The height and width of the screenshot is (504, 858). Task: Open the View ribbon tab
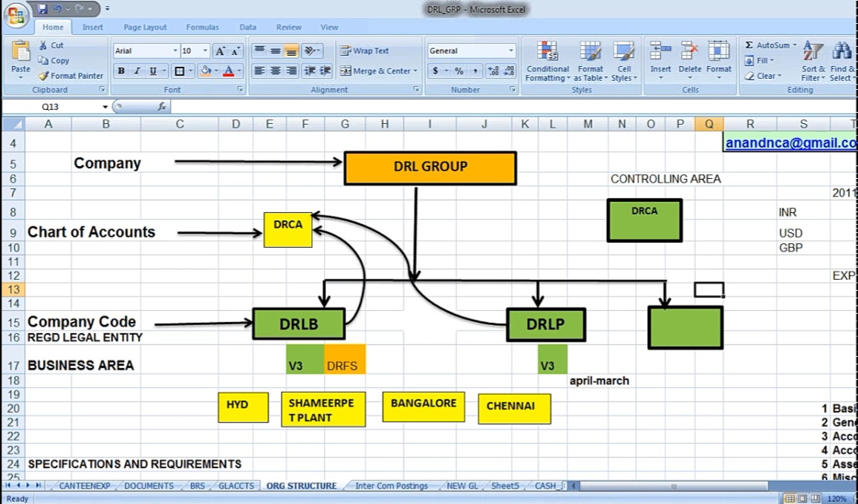[x=329, y=27]
